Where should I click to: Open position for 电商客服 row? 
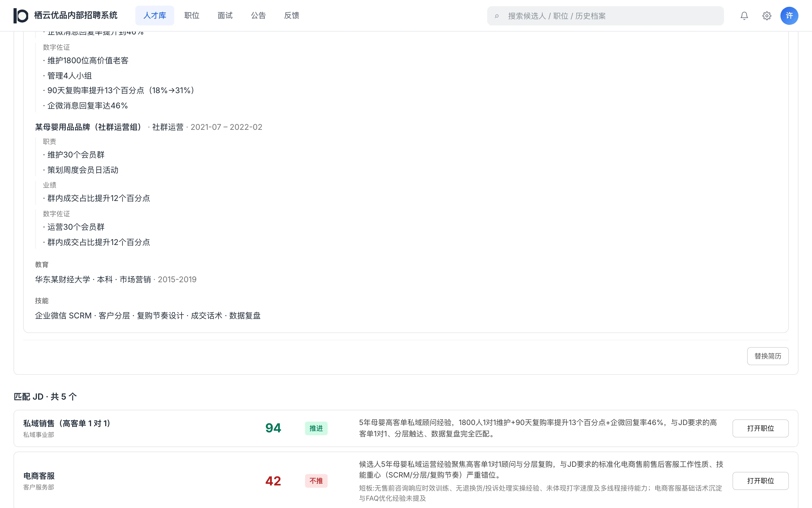pos(760,481)
